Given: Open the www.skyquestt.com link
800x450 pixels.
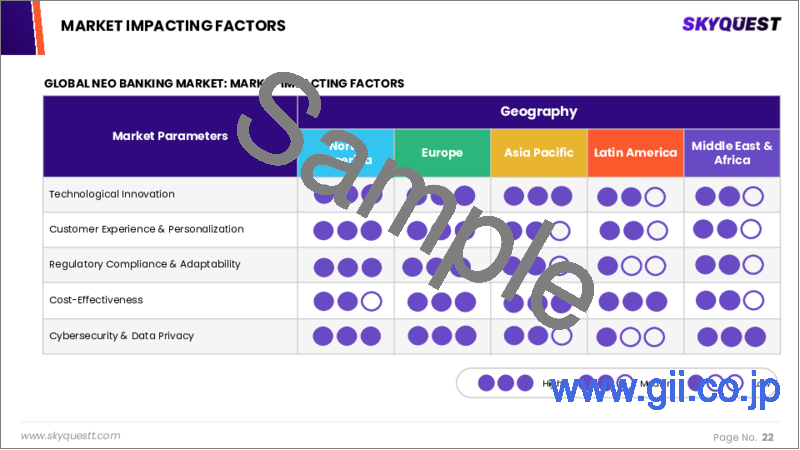Looking at the screenshot, I should (71, 436).
